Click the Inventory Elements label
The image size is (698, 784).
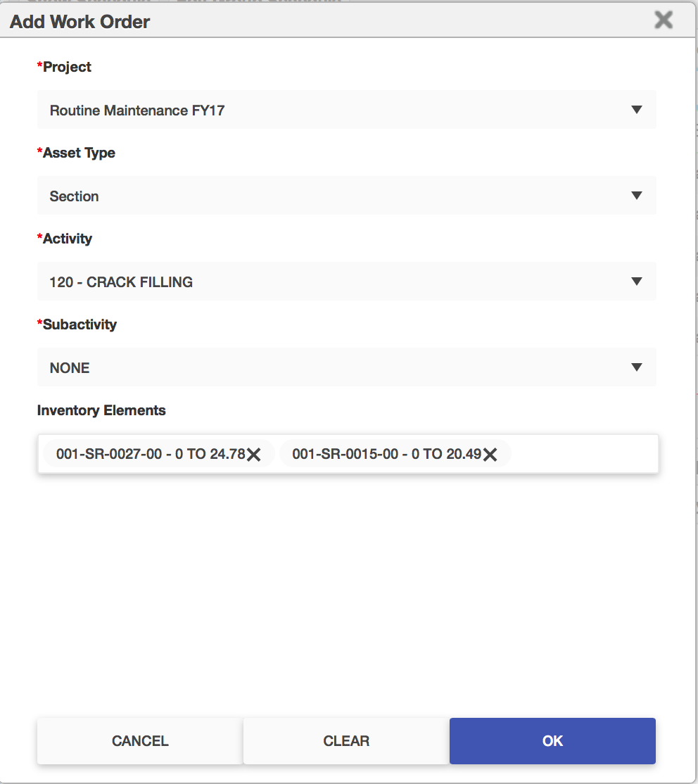(101, 410)
